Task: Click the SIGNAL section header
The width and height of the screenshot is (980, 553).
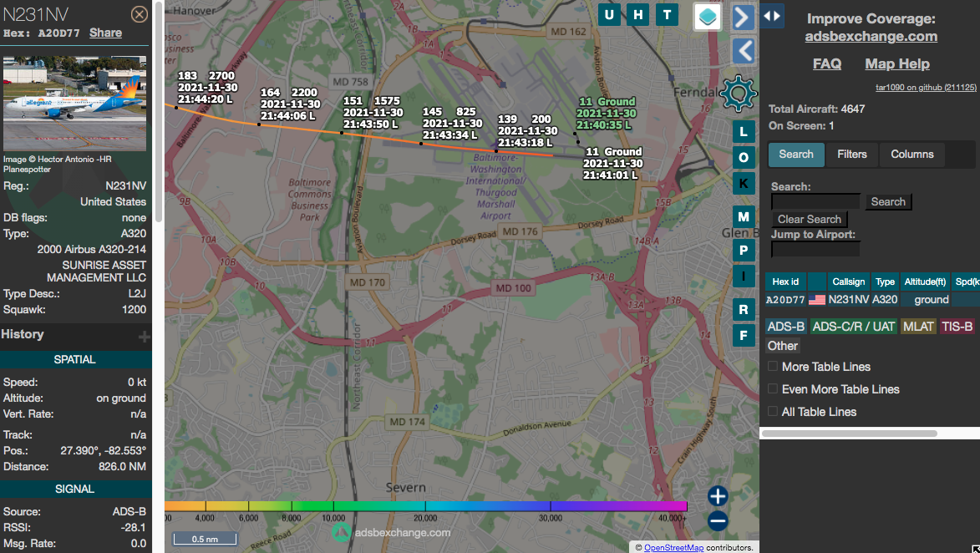Action: coord(75,490)
